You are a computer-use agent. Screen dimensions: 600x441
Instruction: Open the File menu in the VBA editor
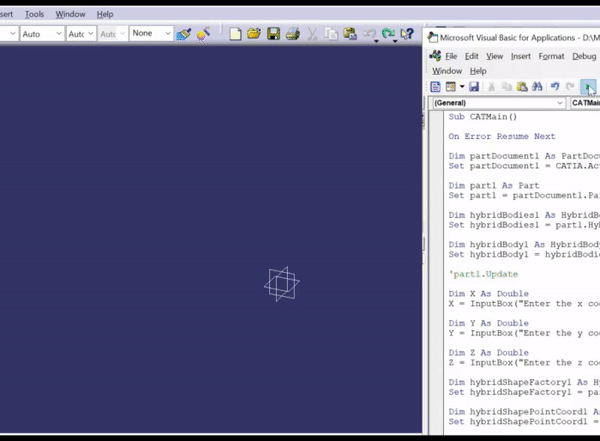pyautogui.click(x=451, y=56)
